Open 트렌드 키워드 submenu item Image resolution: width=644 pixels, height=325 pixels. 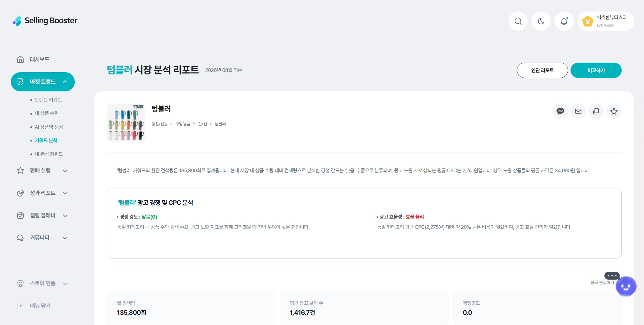[x=48, y=100]
